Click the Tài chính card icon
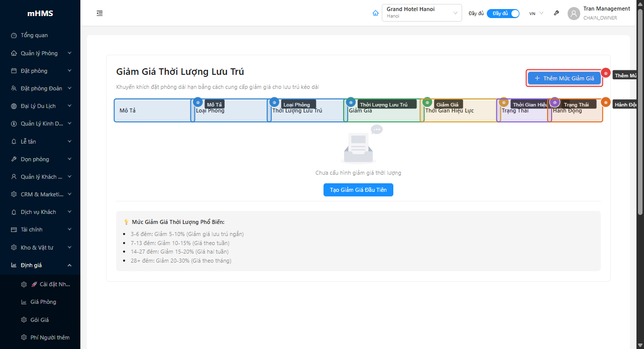 [x=14, y=229]
